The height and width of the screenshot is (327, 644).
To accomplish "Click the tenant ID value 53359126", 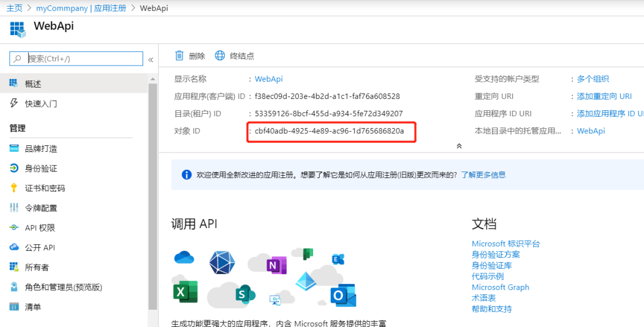I will (x=329, y=113).
